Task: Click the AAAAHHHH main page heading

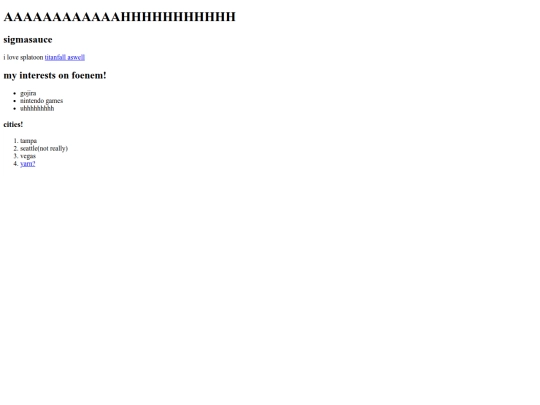Action: 120,17
